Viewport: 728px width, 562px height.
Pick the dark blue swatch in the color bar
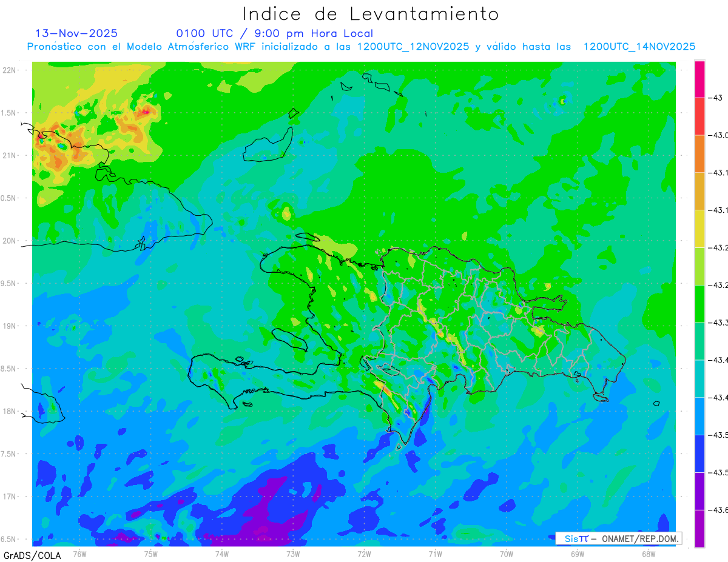pos(699,454)
